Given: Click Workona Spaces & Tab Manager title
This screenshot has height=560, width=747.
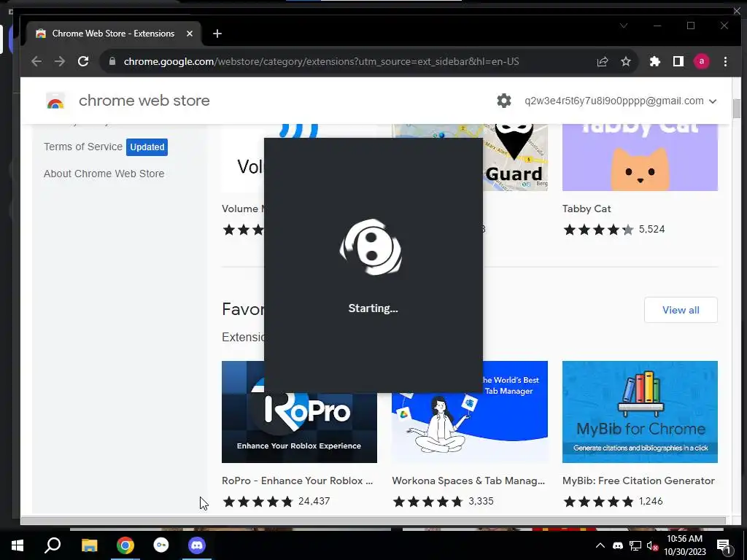Looking at the screenshot, I should (468, 481).
